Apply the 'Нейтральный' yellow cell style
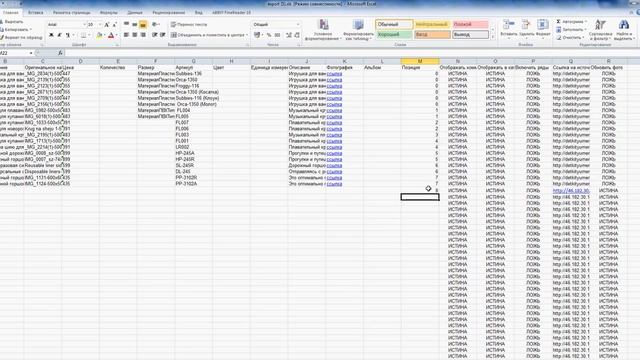 pyautogui.click(x=432, y=24)
